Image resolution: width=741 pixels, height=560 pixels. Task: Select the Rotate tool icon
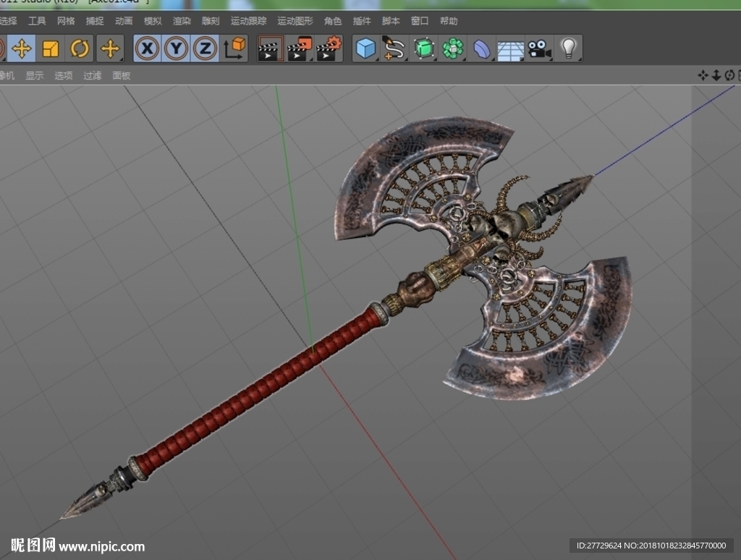coord(79,48)
